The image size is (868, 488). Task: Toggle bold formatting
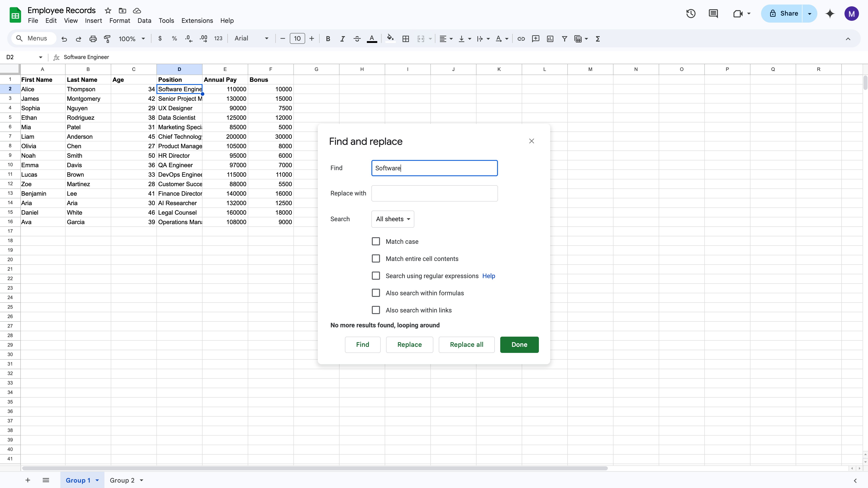click(x=328, y=39)
